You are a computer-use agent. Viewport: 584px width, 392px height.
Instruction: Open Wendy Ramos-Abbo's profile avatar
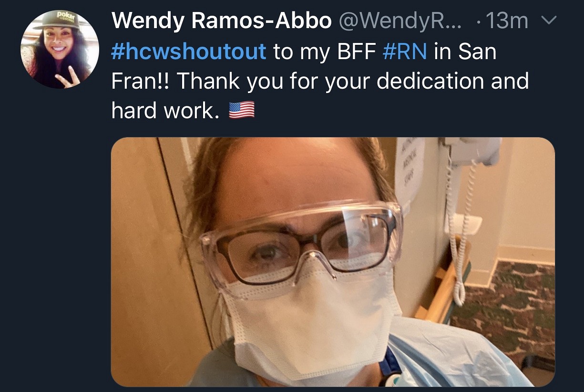60,49
